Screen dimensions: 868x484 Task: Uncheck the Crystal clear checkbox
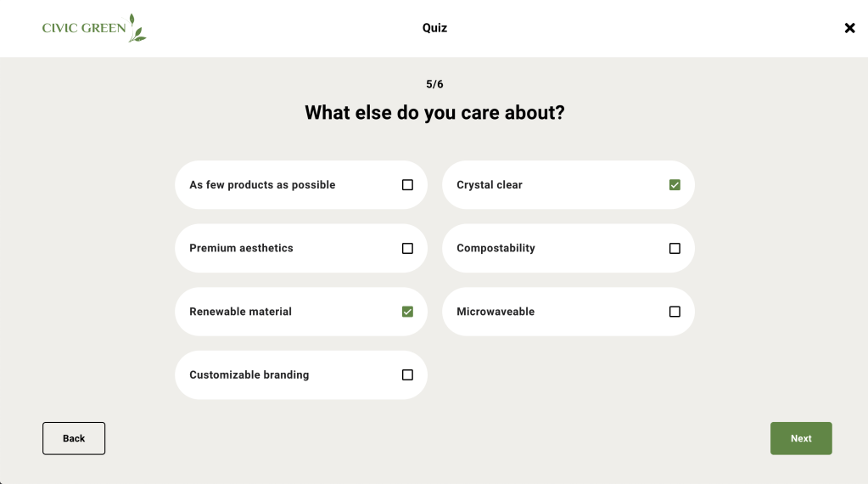click(675, 185)
